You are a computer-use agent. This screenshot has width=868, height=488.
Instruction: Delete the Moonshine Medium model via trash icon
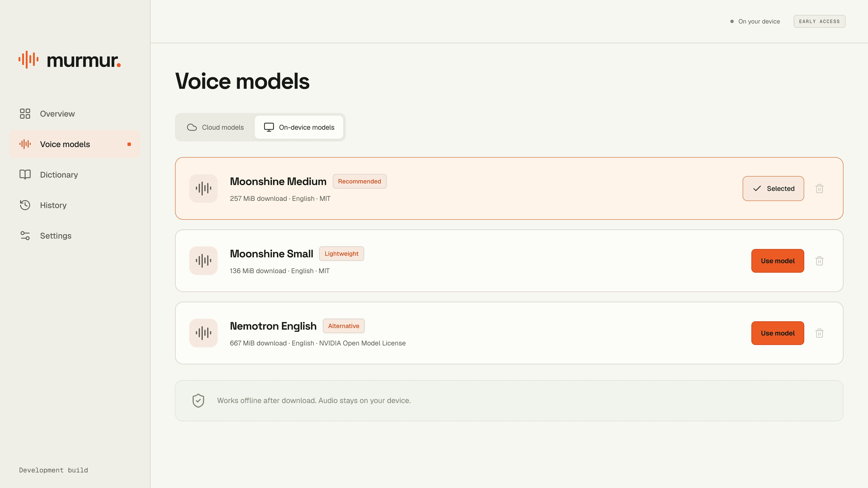click(819, 189)
